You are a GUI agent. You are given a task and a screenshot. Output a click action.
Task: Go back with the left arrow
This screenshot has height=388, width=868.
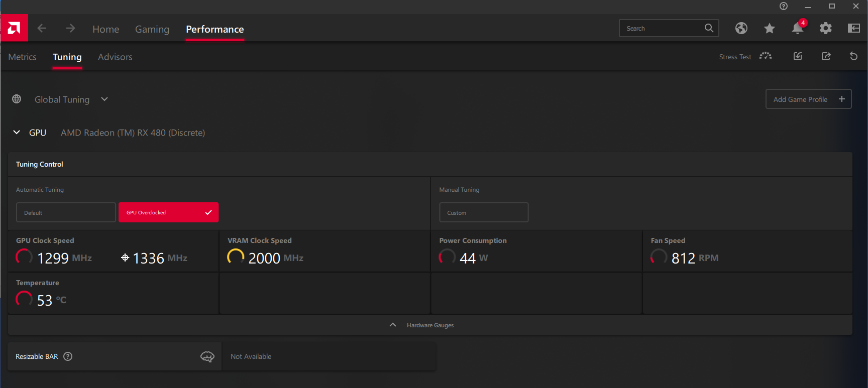(42, 28)
